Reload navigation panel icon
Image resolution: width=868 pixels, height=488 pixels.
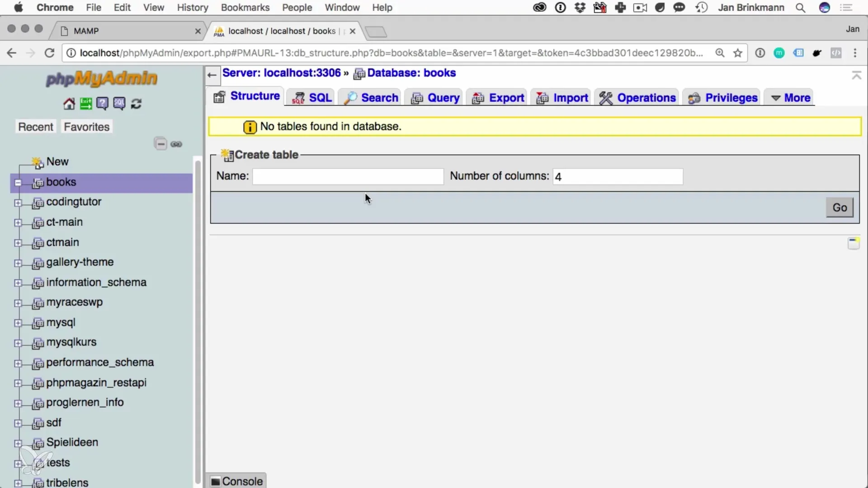pyautogui.click(x=136, y=104)
